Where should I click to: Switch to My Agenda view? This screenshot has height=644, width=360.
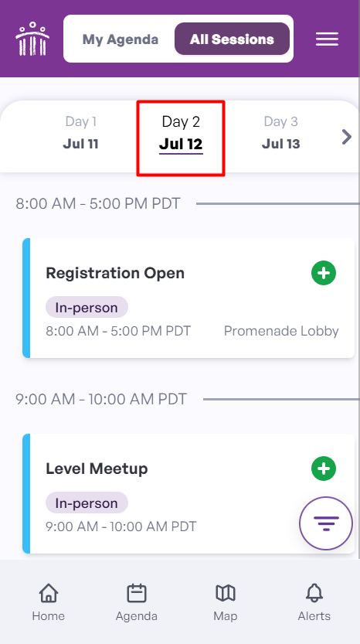point(121,39)
